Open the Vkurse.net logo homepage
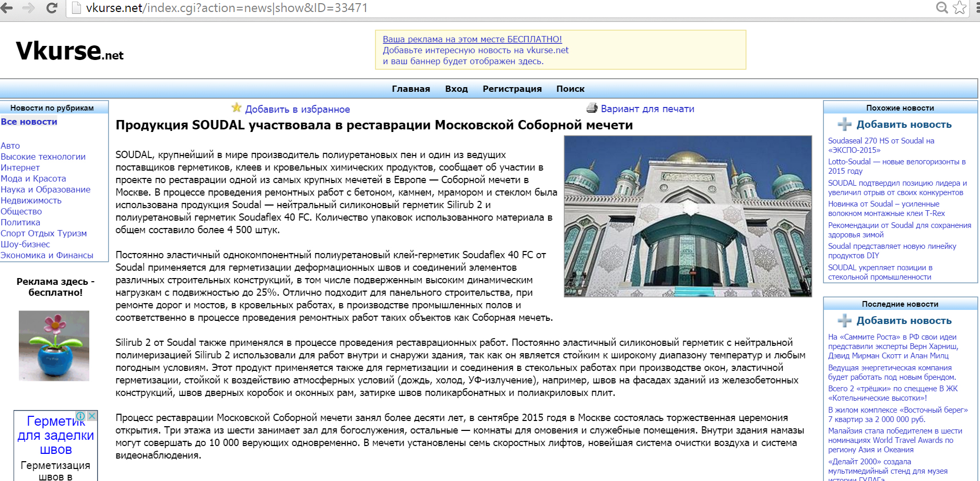The image size is (980, 481). [x=69, y=51]
